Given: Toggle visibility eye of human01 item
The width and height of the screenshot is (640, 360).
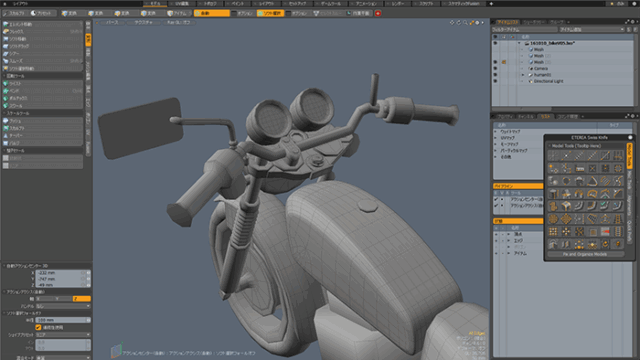Looking at the screenshot, I should [495, 75].
